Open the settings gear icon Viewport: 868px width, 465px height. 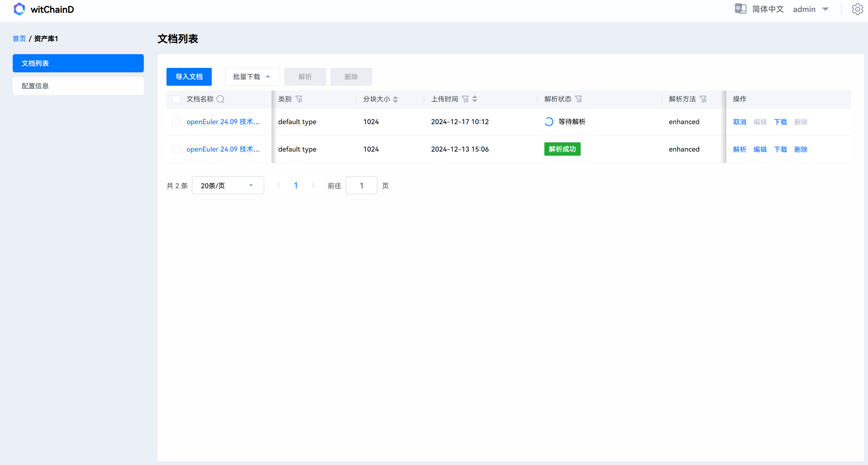click(857, 9)
